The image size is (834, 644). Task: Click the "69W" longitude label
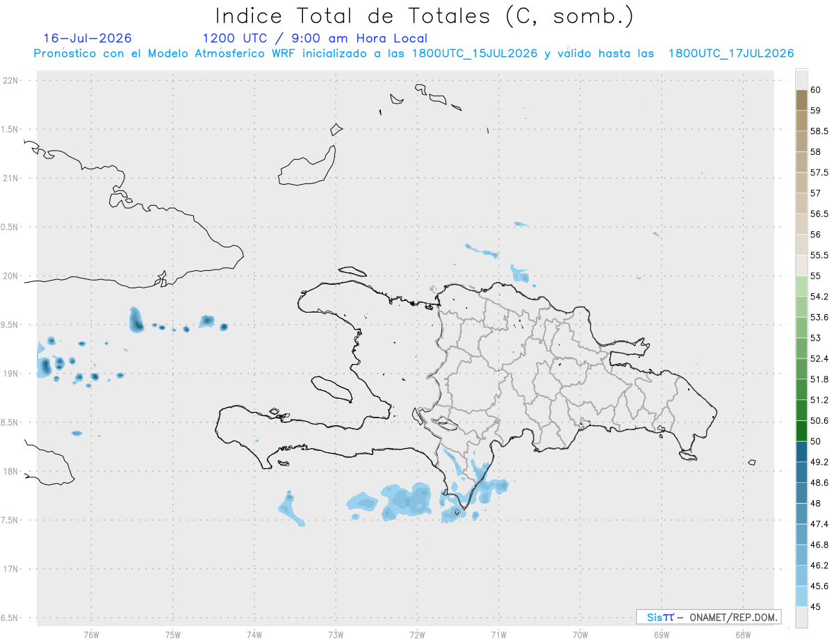point(662,636)
